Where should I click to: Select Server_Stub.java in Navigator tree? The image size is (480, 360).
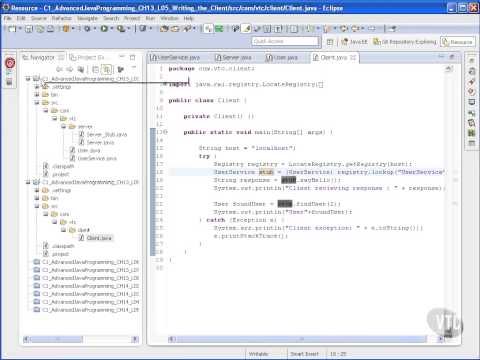coord(103,135)
